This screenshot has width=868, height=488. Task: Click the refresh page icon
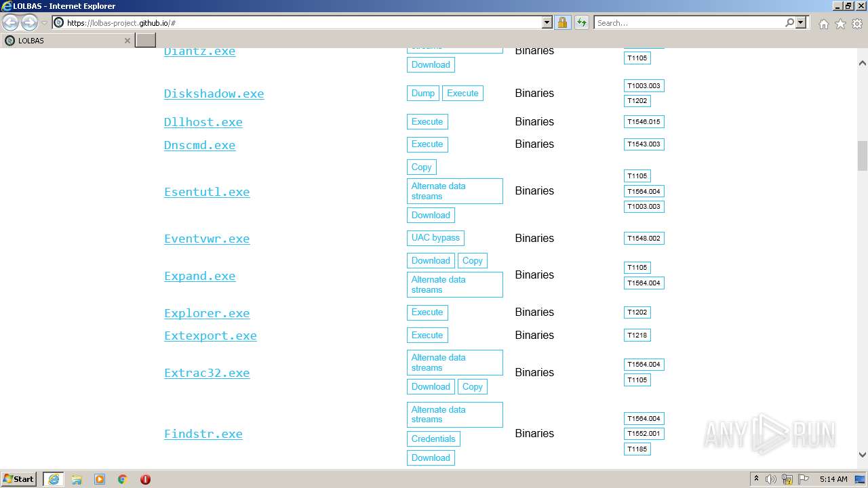pos(582,22)
